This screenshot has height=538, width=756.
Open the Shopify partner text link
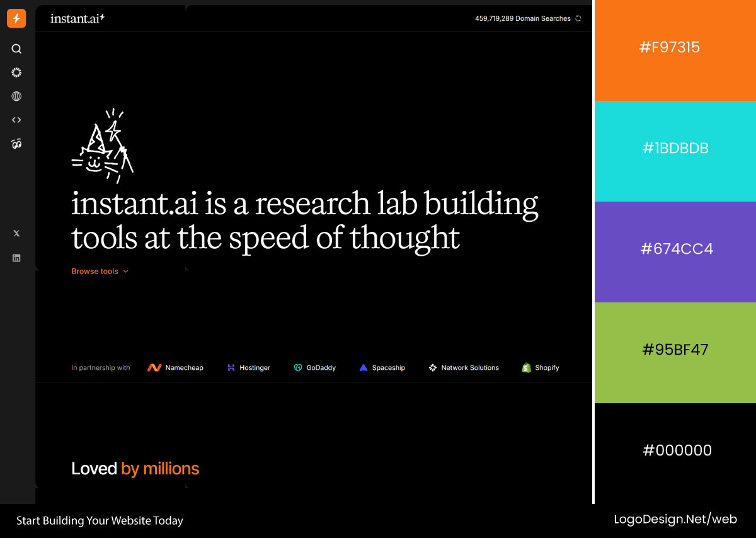coord(547,368)
